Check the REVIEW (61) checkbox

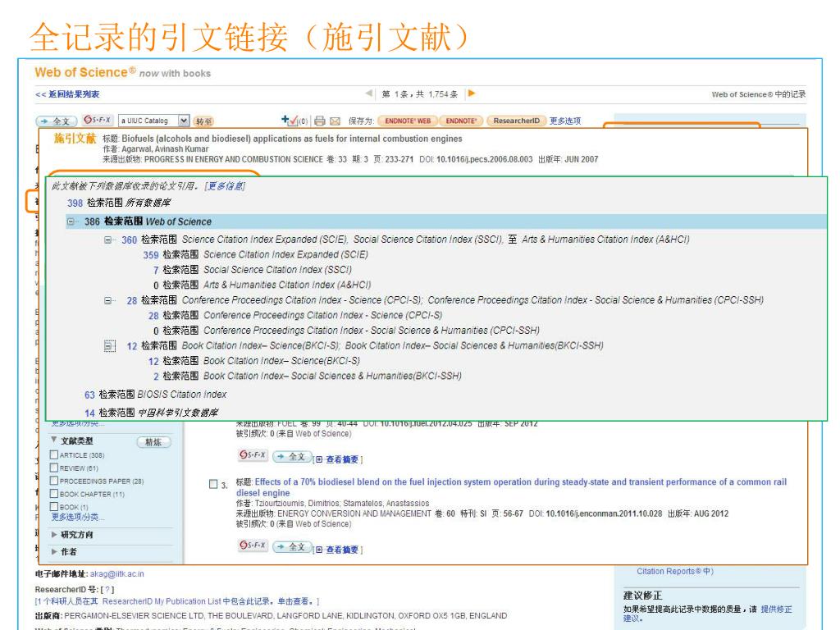pyautogui.click(x=53, y=468)
